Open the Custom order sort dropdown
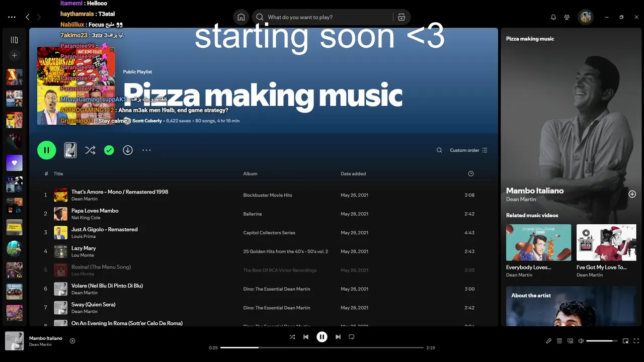This screenshot has width=644, height=362. tap(468, 150)
